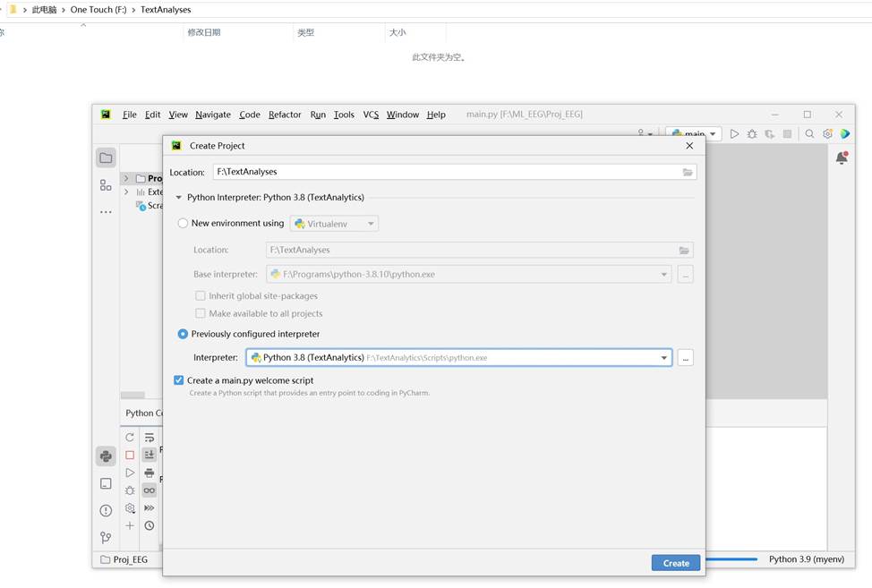
Task: Select the Structure tool window icon
Action: 106,185
